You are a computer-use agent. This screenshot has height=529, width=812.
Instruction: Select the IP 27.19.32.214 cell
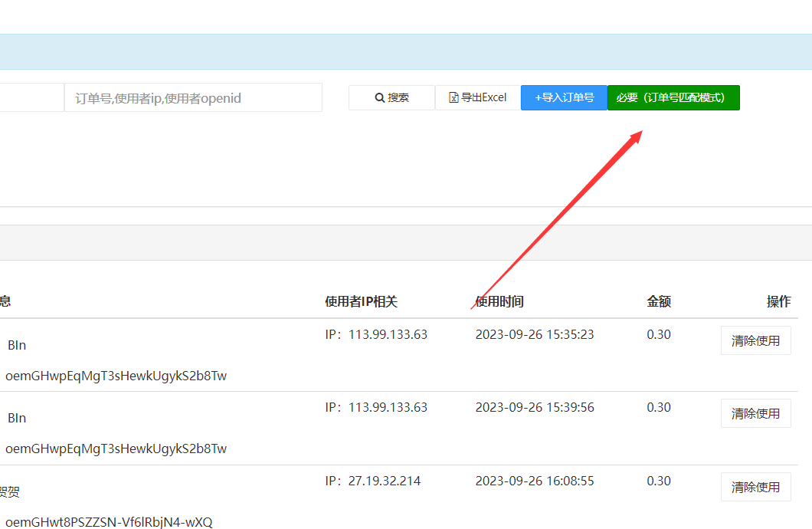click(373, 481)
